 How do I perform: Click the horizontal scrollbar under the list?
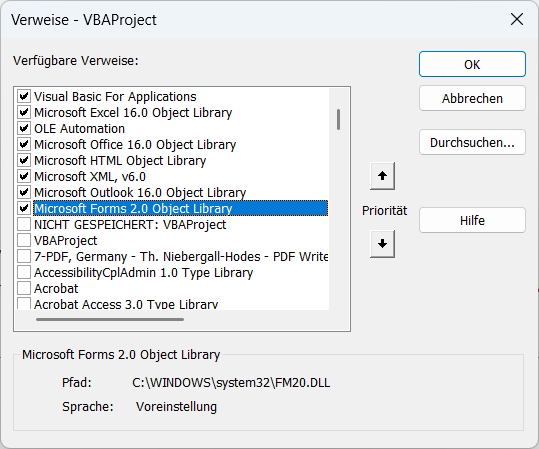pos(110,319)
